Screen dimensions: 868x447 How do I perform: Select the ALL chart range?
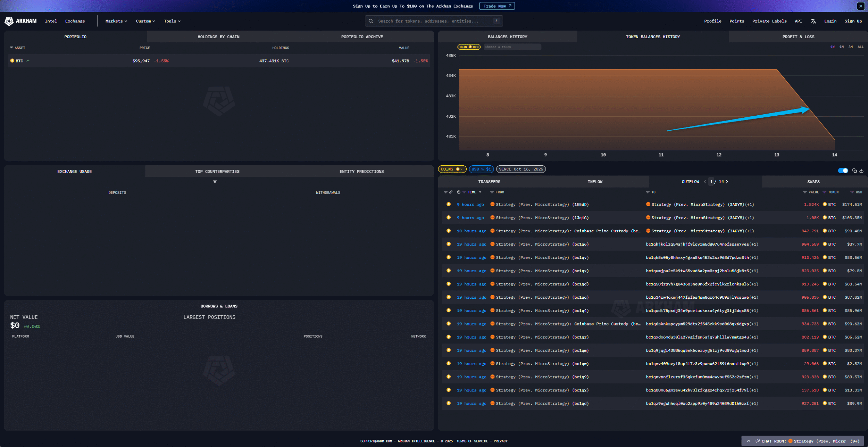point(860,47)
